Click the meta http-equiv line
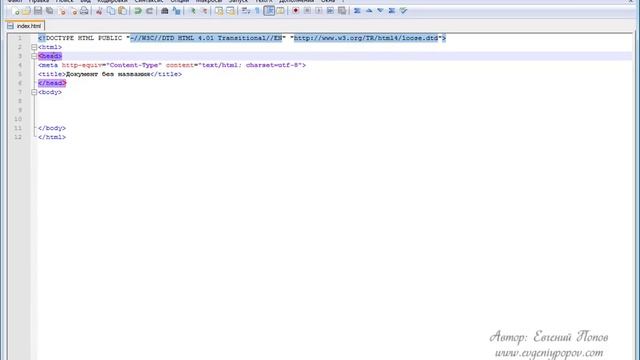 click(171, 65)
